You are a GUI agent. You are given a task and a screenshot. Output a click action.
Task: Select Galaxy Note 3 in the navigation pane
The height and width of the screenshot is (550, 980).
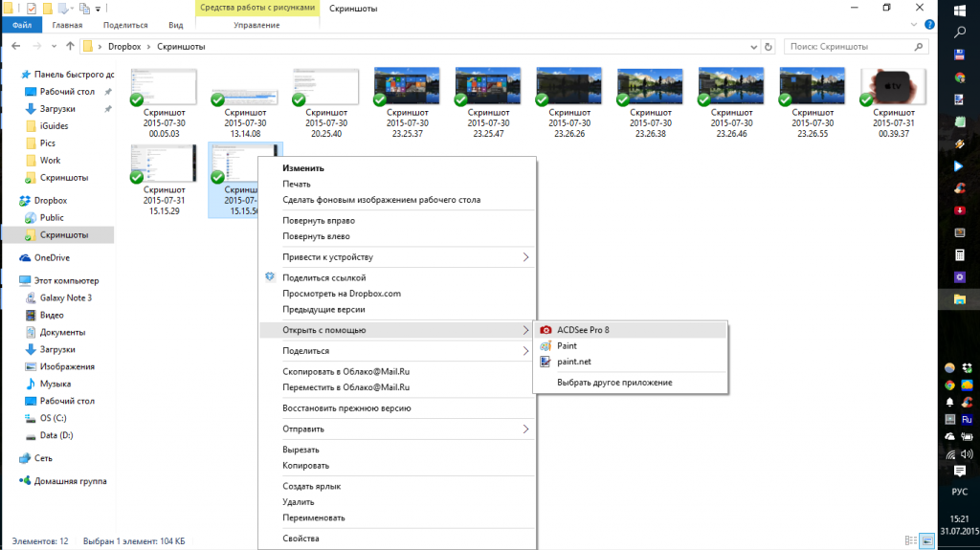[x=65, y=297]
